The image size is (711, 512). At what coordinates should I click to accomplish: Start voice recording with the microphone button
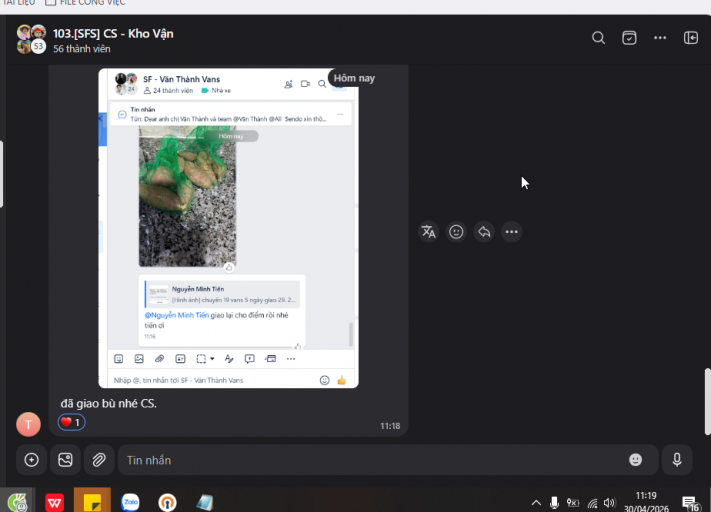pyautogui.click(x=677, y=460)
